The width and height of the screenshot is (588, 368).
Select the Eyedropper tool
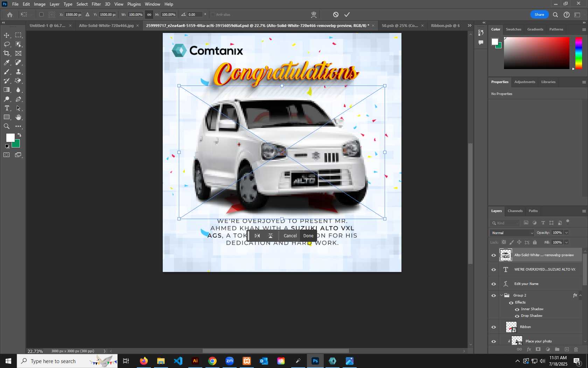point(7,62)
